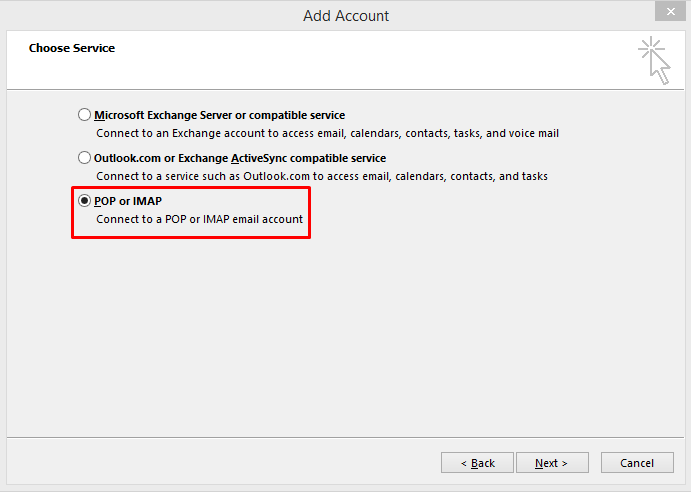
Task: Click 'Connect to a POP or IMAP email account'
Action: pos(199,219)
